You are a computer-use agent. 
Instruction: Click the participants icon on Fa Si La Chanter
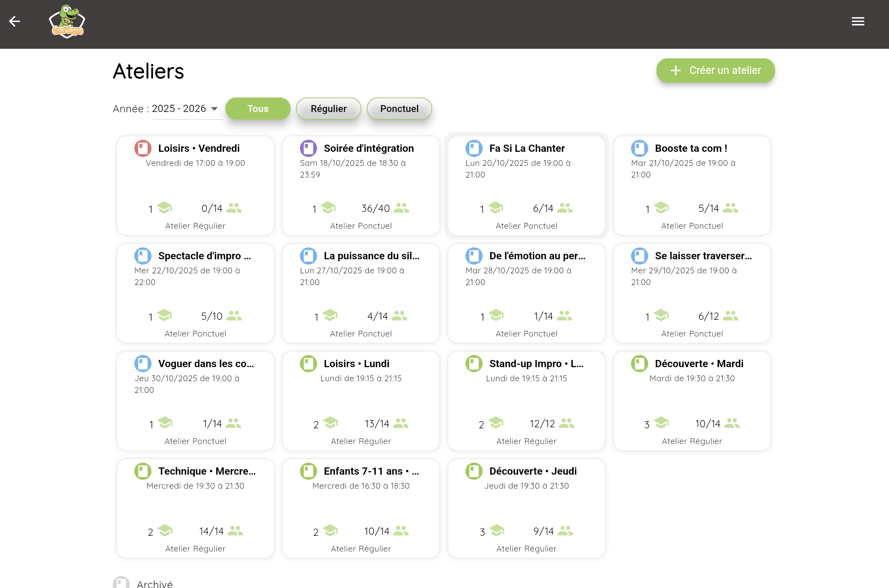pyautogui.click(x=565, y=208)
